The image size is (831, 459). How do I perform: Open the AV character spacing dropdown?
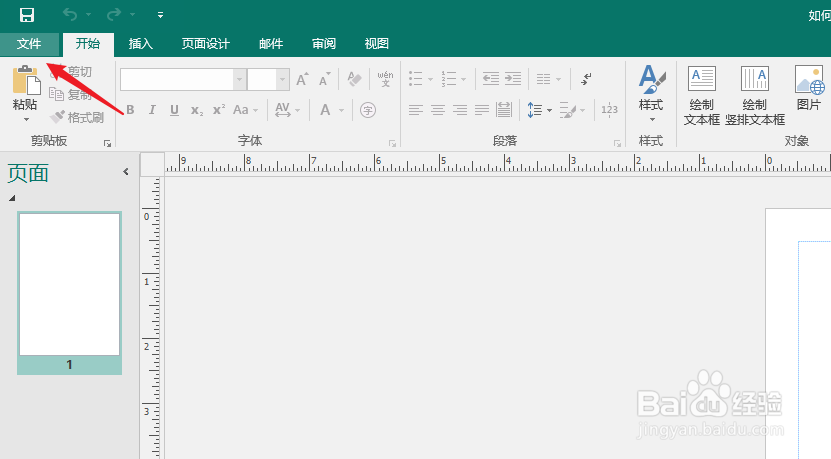(288, 110)
